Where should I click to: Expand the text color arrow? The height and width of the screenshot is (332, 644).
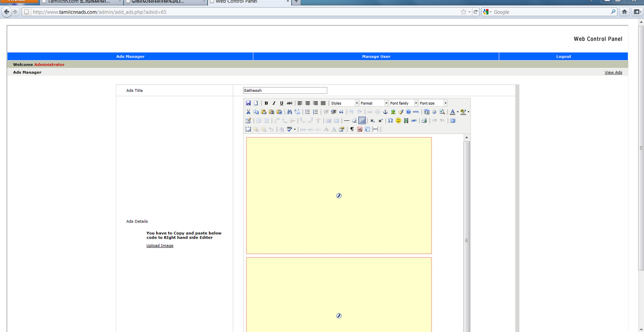tap(458, 112)
